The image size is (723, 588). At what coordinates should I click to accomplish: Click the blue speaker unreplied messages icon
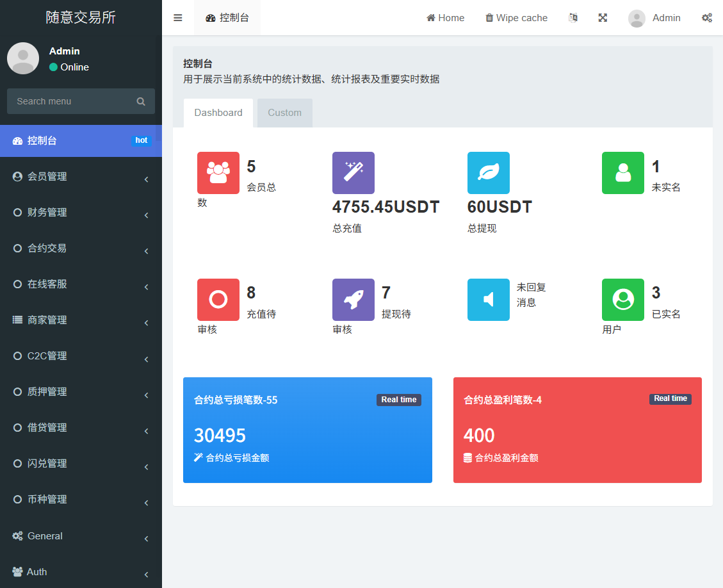(489, 300)
